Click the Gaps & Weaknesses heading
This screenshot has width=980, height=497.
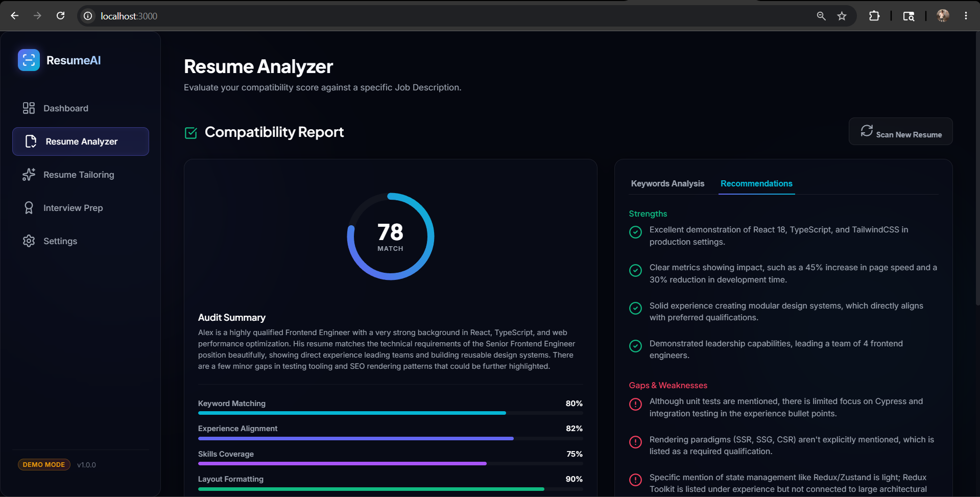668,385
